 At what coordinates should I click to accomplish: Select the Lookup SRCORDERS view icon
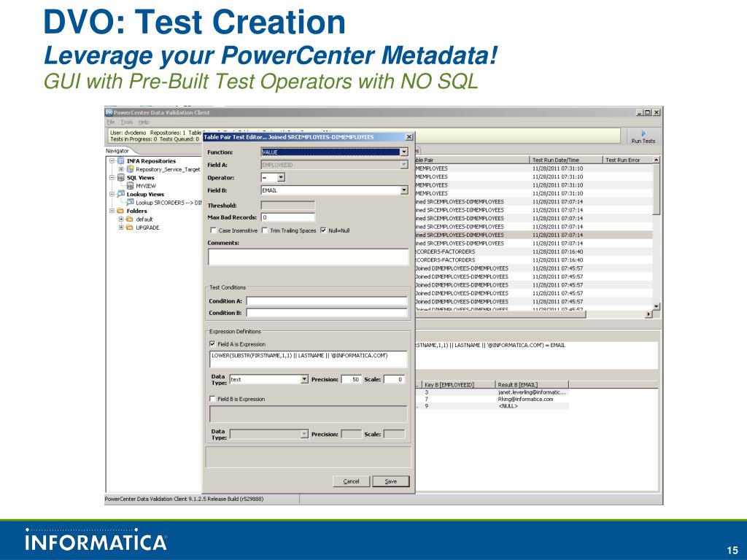click(130, 203)
